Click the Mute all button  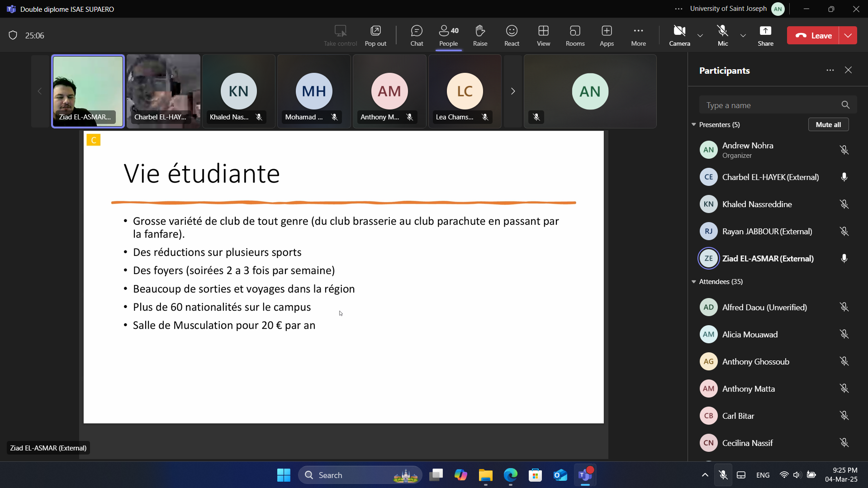(828, 124)
